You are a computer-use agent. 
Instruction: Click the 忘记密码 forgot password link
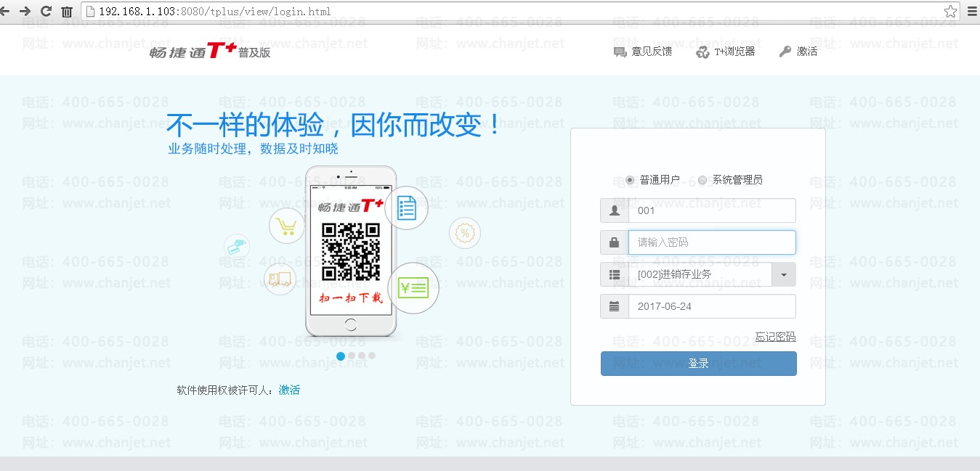(x=775, y=337)
